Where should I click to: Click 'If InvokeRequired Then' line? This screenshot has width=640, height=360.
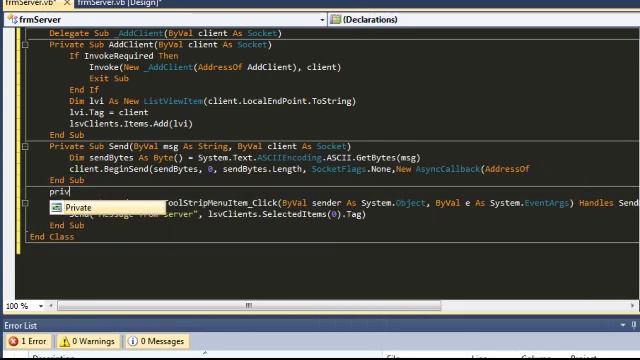(124, 56)
